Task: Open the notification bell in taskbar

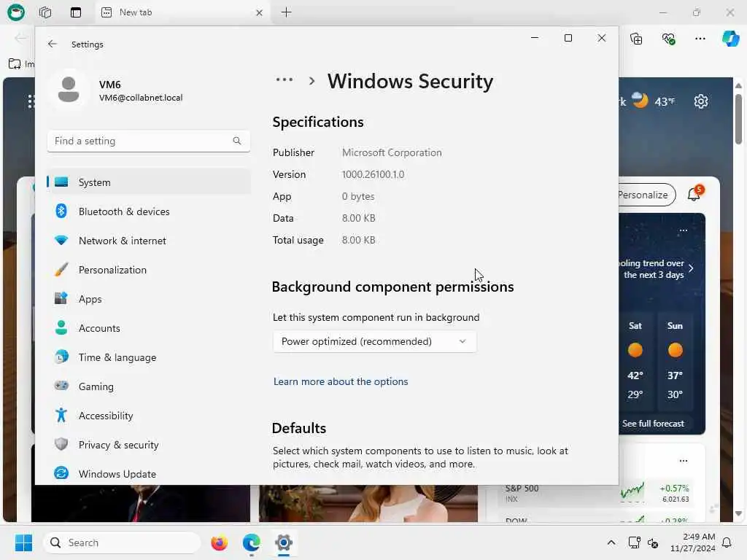Action: (727, 542)
